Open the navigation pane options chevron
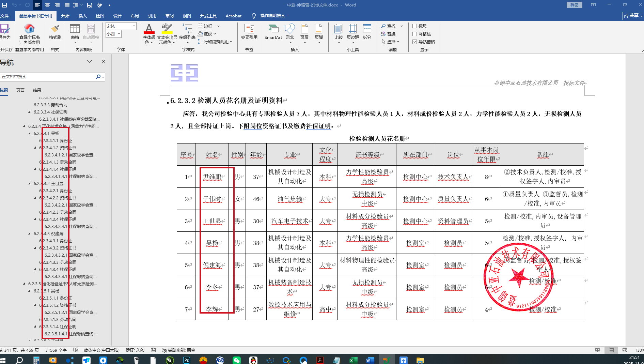The height and width of the screenshot is (364, 644). click(x=89, y=61)
